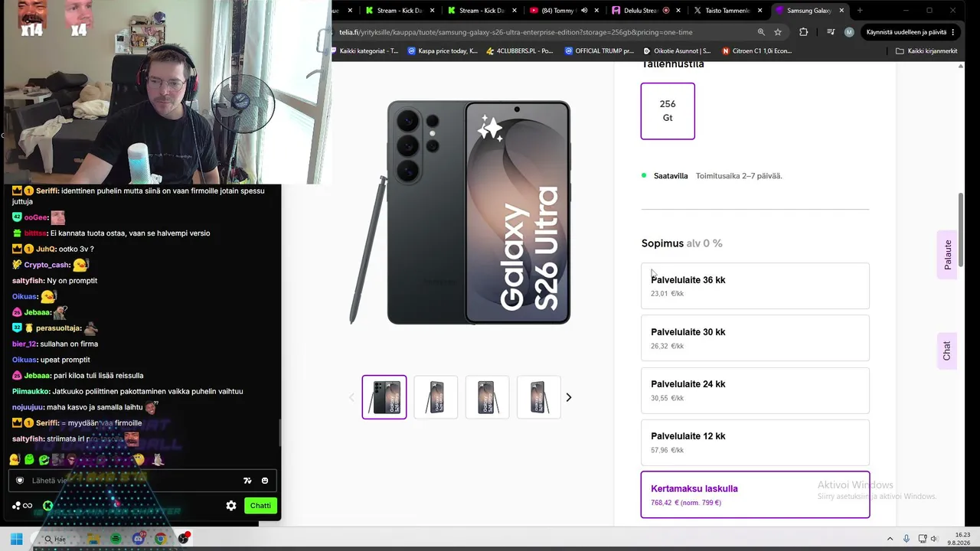Open Google Chrome from the taskbar

tap(160, 539)
